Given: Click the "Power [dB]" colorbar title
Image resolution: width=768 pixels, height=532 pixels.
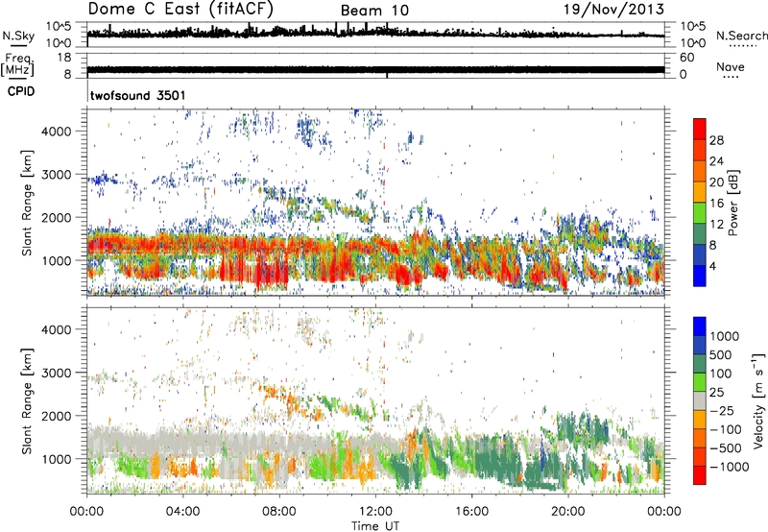Looking at the screenshot, I should 732,203.
